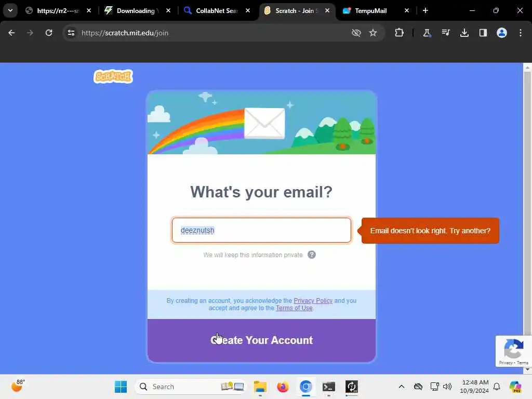The height and width of the screenshot is (399, 532).
Task: Click the privacy help question mark icon
Action: (312, 255)
